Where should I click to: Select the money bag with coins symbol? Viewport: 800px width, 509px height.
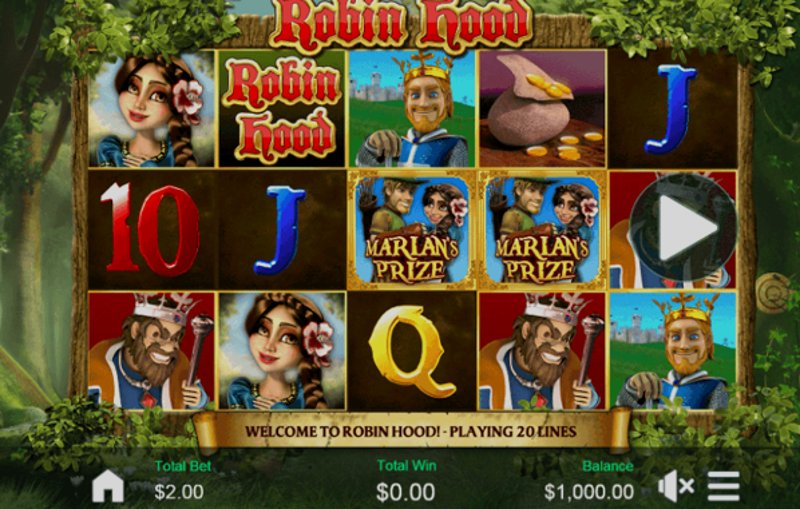click(542, 109)
